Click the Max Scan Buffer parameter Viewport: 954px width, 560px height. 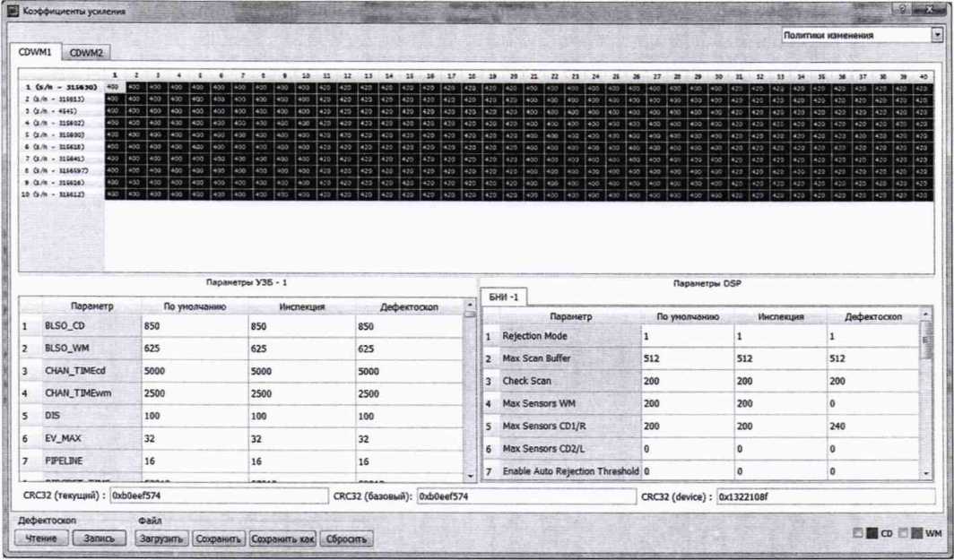[570, 358]
